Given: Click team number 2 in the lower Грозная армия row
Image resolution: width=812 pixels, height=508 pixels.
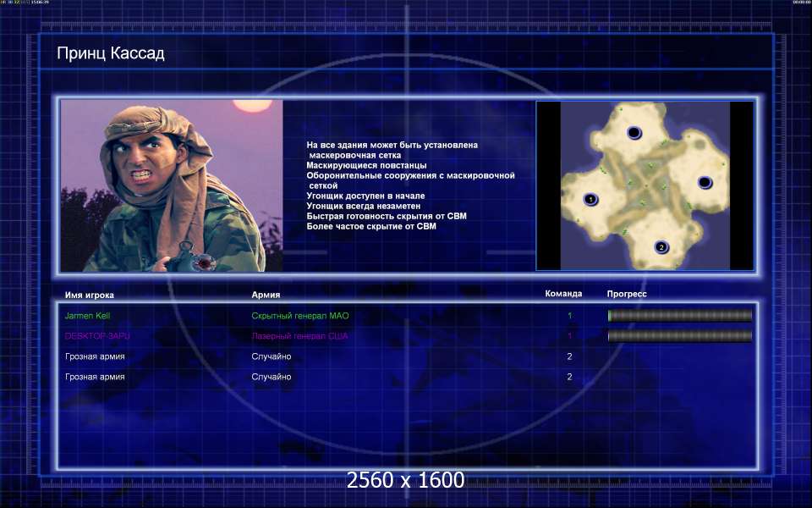Looking at the screenshot, I should coord(569,377).
